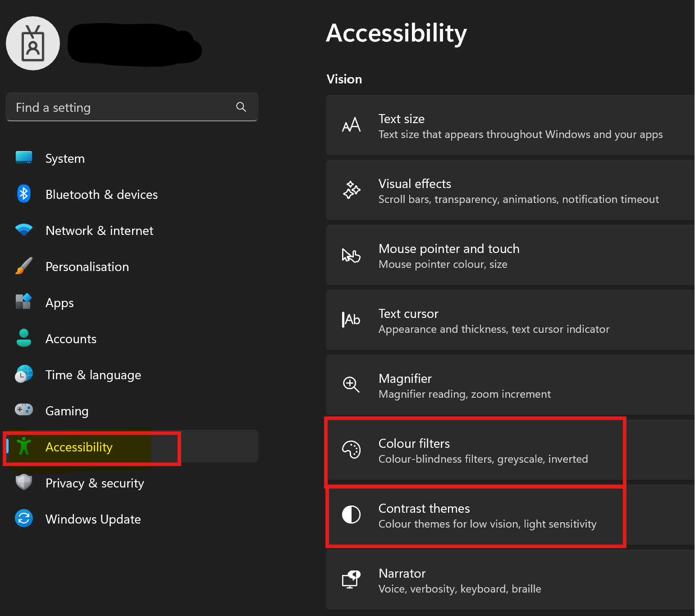Click the Personalisation paintbrush icon
Screen dimensions: 695x616
point(24,266)
